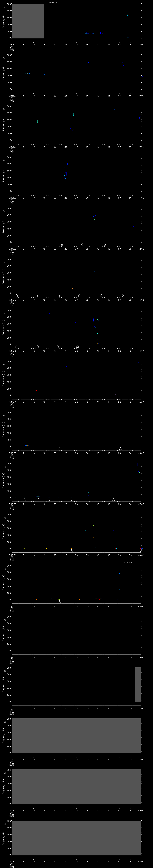Viewport: 153px width, 868px height.
Task: Click the 10:49:00 start time label
Action: [12, 657]
